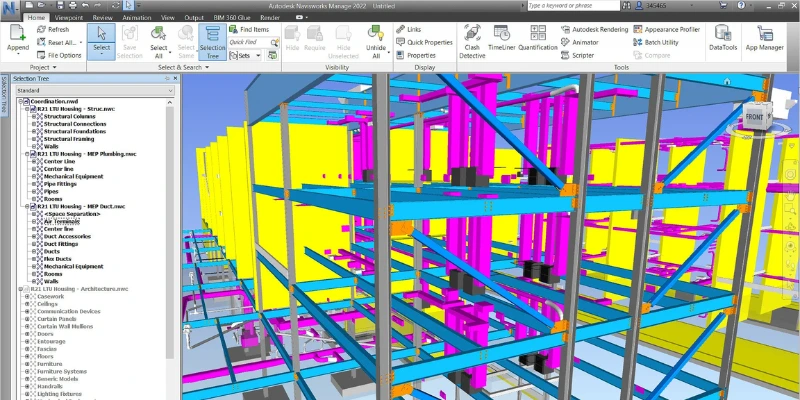The image size is (800, 400).
Task: Open the Scripter tool
Action: pyautogui.click(x=577, y=55)
